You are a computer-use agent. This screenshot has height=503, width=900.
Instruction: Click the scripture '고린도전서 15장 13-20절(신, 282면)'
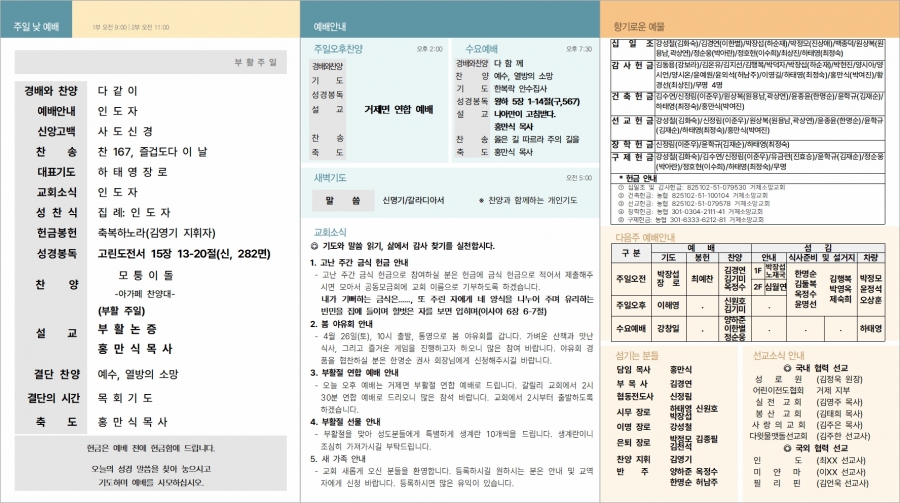[184, 254]
